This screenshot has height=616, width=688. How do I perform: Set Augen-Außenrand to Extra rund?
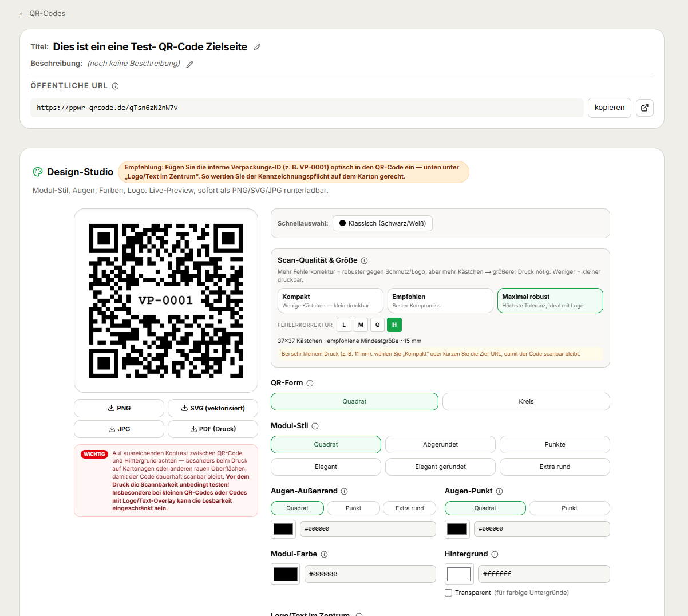coord(410,508)
